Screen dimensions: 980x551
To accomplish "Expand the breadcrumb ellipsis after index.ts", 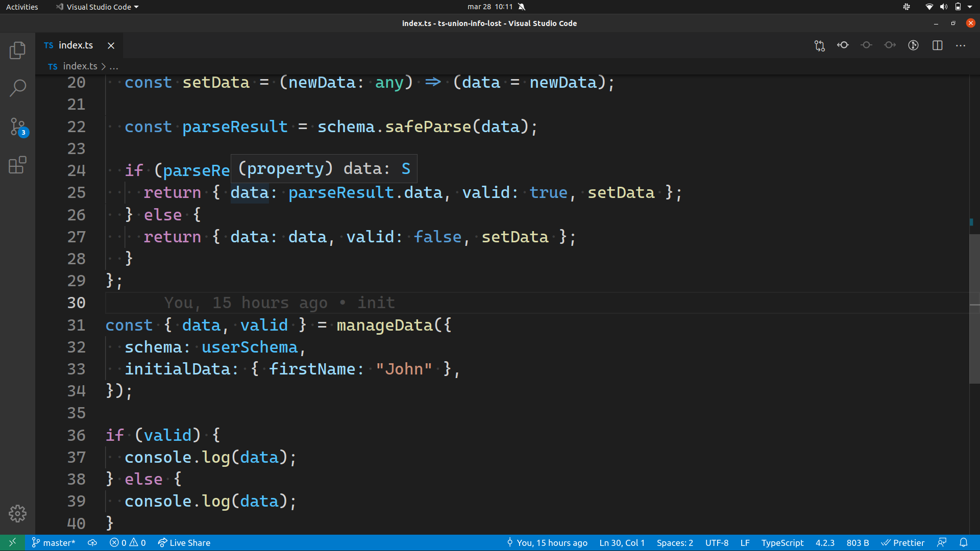I will pos(114,66).
